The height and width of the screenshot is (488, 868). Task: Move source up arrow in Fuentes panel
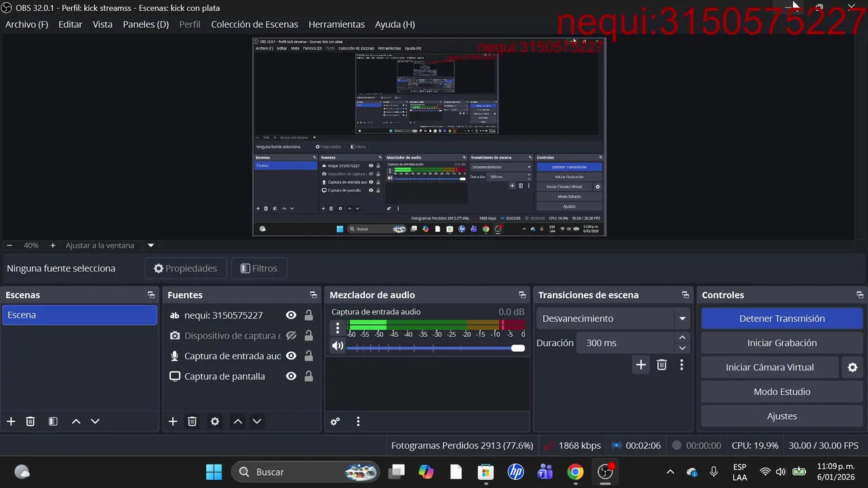coord(238,422)
